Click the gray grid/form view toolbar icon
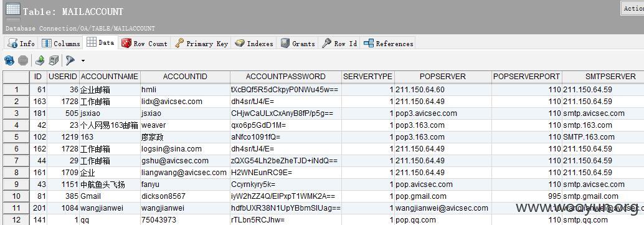This screenshot has height=225, width=644. point(54,61)
